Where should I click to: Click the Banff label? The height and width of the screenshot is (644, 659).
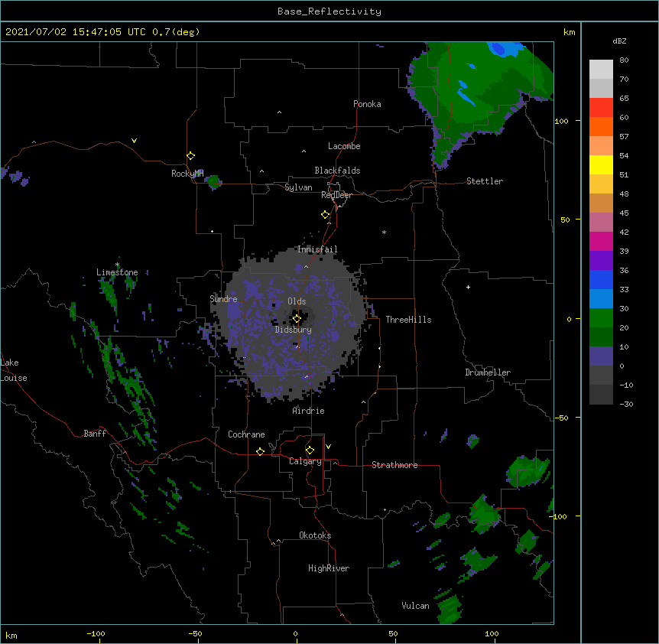(x=95, y=434)
